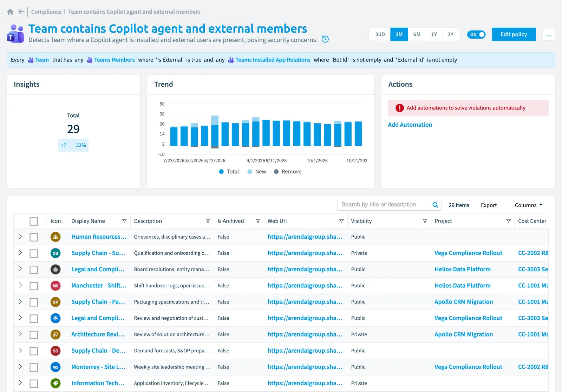Switch trend range to 6M

point(417,34)
